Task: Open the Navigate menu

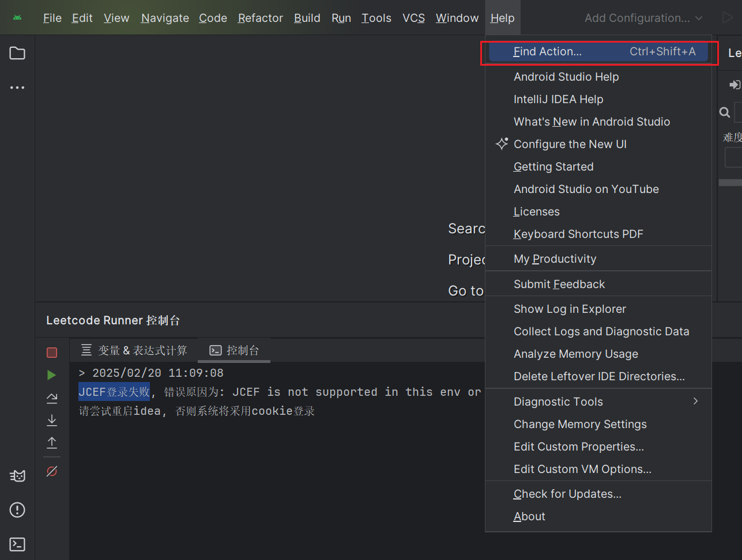Action: click(165, 18)
